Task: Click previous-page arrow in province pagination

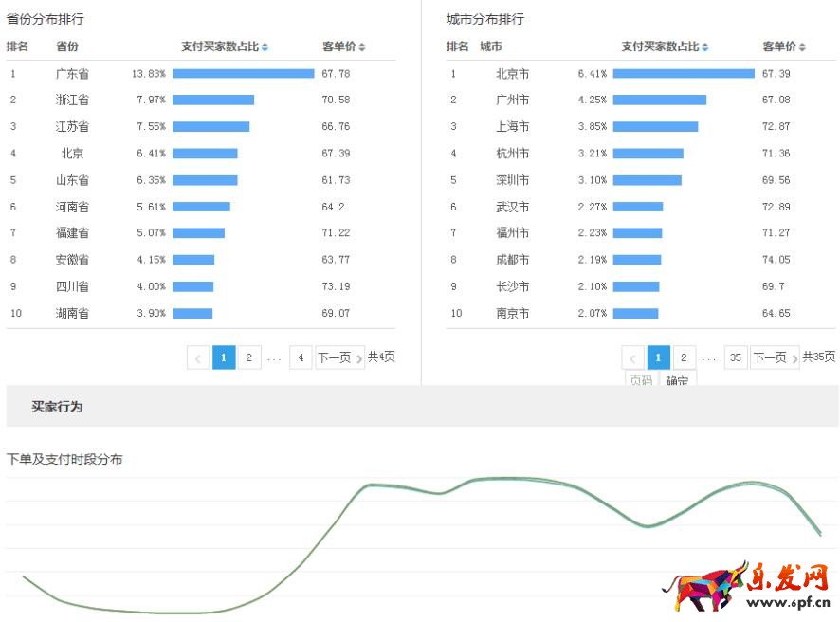Action: [198, 357]
